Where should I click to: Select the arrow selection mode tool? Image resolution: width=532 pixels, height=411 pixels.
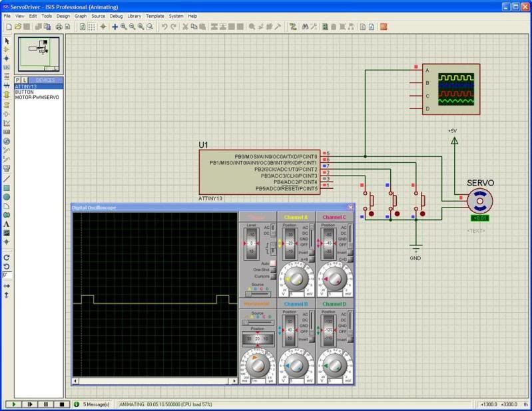(x=7, y=41)
